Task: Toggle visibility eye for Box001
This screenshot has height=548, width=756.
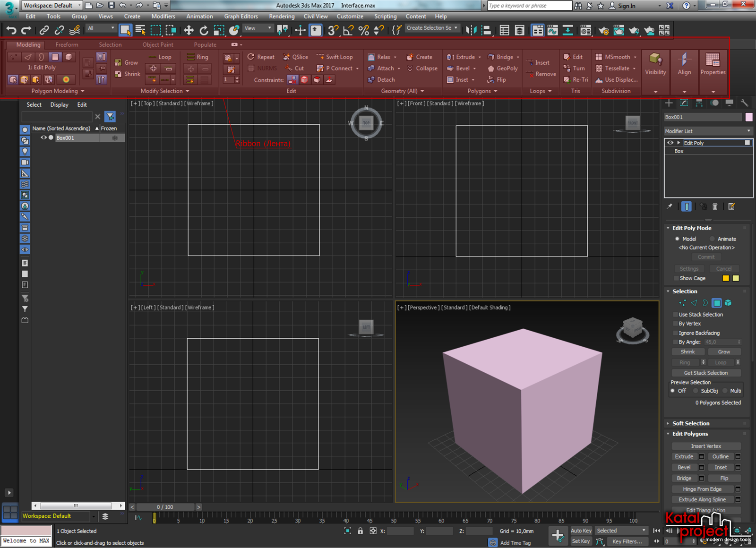Action: coord(43,138)
